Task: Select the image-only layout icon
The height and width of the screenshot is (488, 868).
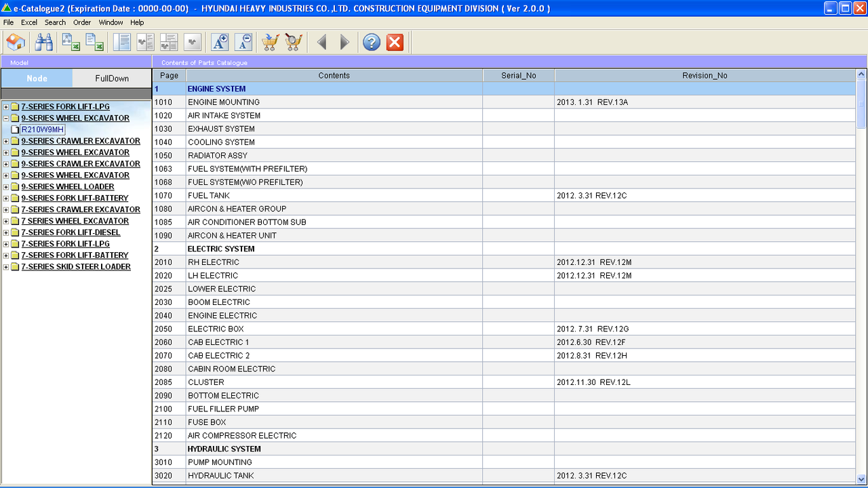Action: click(193, 43)
